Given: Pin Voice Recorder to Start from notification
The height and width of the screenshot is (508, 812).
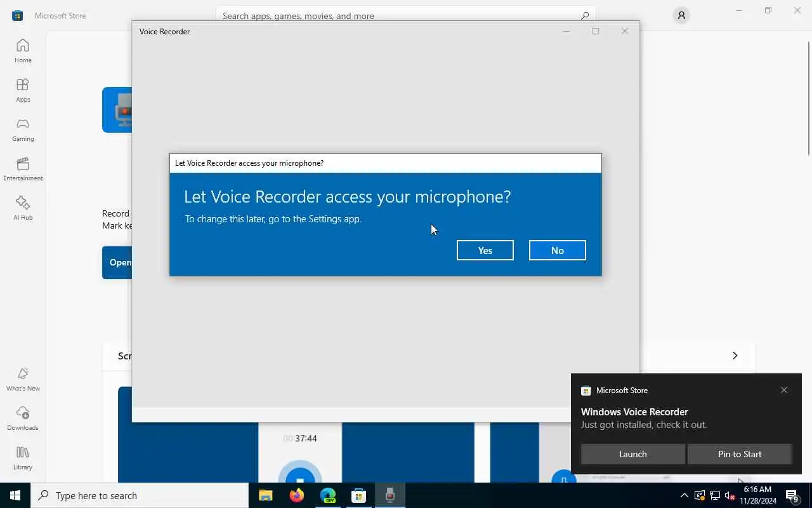Looking at the screenshot, I should [x=740, y=454].
